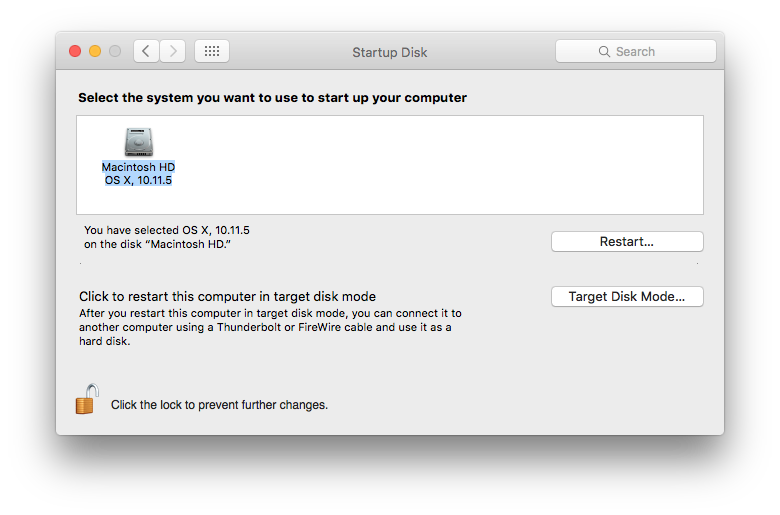Click the "You have selected OS X" status text

[x=167, y=237]
